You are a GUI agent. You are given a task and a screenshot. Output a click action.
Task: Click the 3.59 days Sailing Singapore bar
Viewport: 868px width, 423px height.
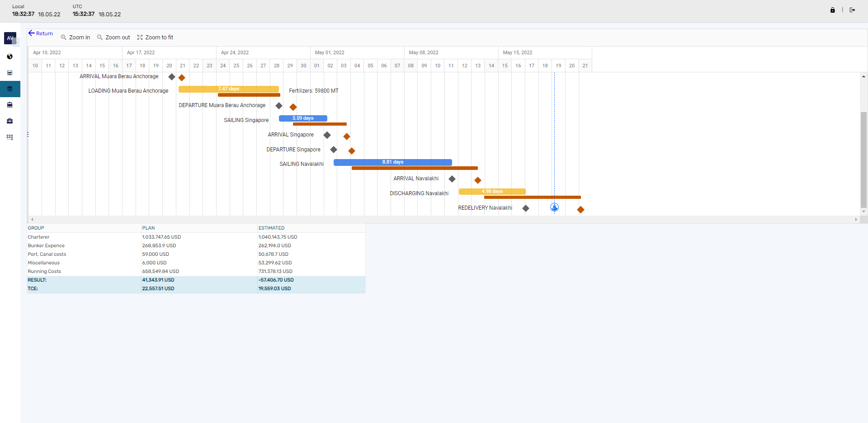point(302,118)
